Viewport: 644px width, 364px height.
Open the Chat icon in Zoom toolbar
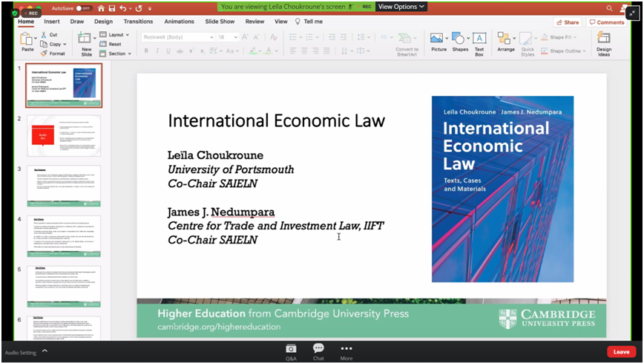pos(318,350)
